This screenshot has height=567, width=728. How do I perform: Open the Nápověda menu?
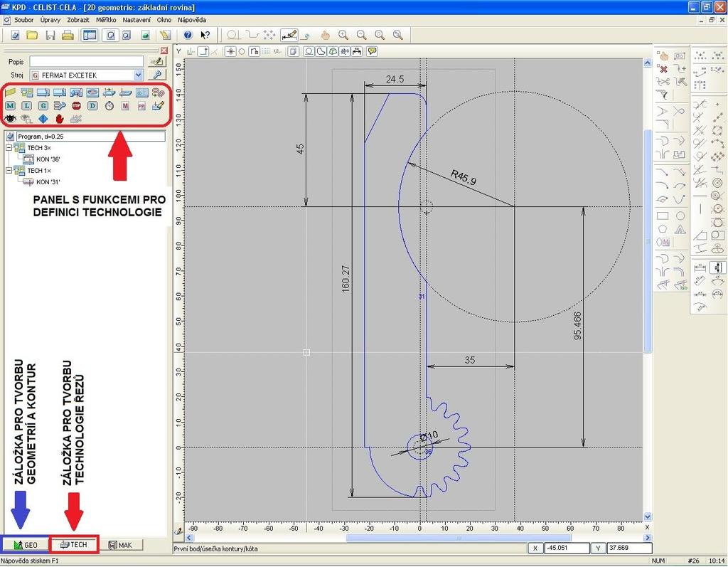pos(192,20)
